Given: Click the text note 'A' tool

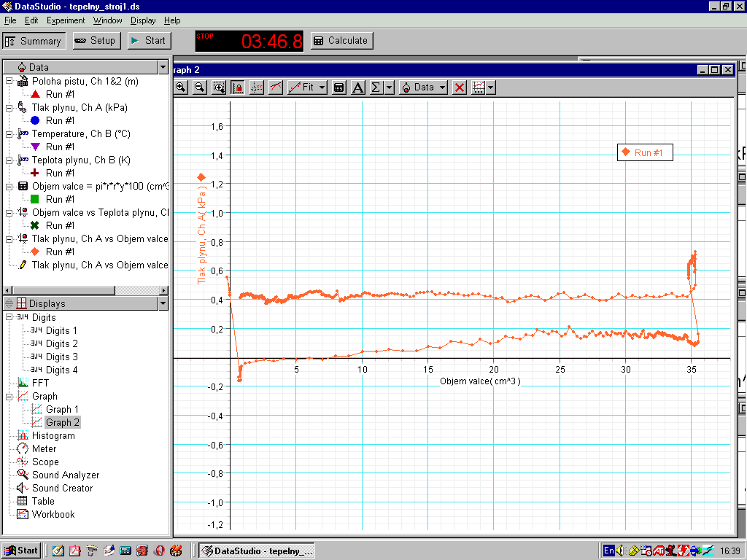Looking at the screenshot, I should click(358, 87).
